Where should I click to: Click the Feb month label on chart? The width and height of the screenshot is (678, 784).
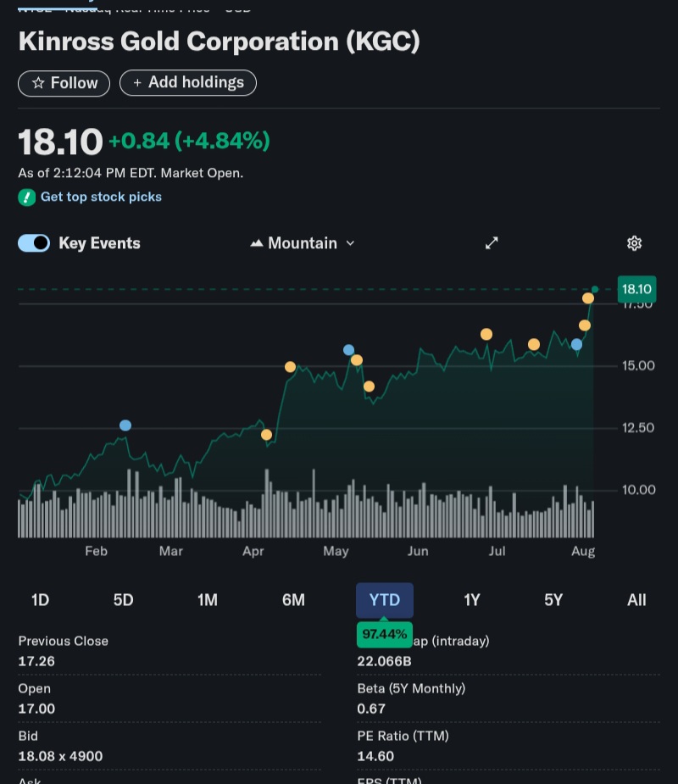point(96,551)
